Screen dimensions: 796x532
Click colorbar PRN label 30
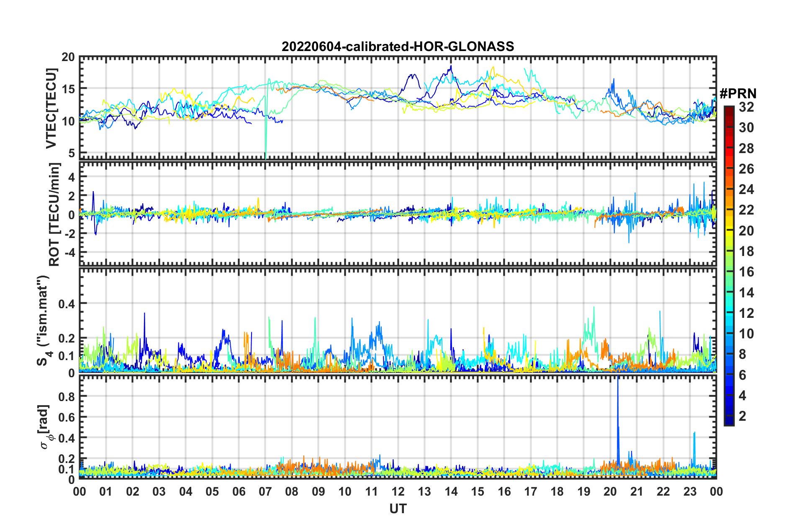pyautogui.click(x=746, y=128)
